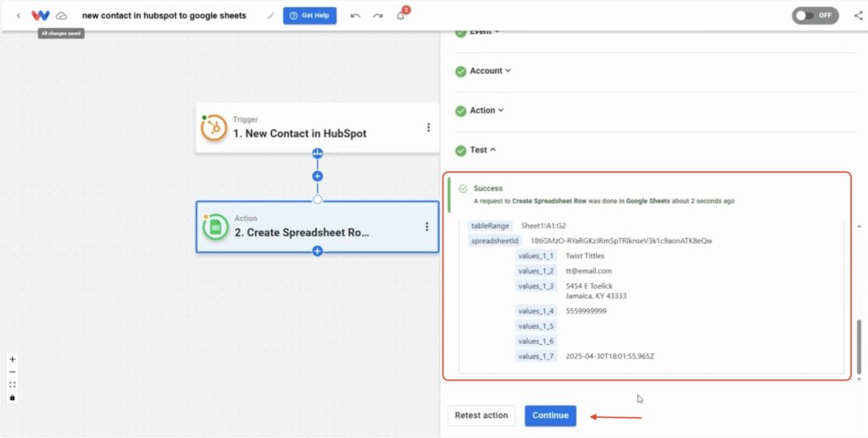The height and width of the screenshot is (438, 868).
Task: Open the app logo home icon
Action: tap(41, 15)
